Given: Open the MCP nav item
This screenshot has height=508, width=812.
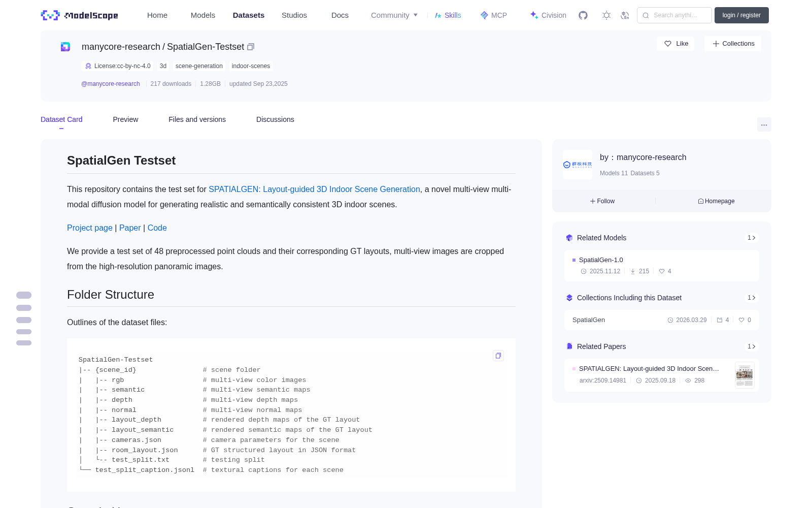Looking at the screenshot, I should click(494, 15).
